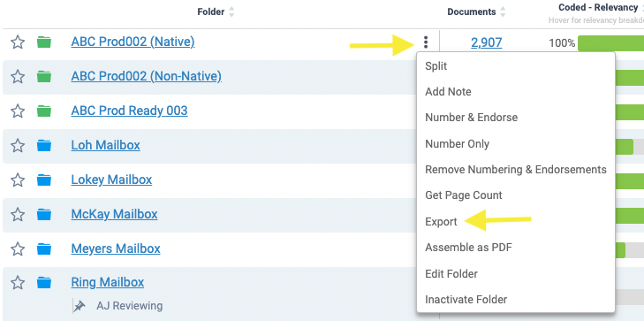Click green folder icon for ABC Prod002 (Native)
Screen dimensions: 644x321
[x=44, y=42]
